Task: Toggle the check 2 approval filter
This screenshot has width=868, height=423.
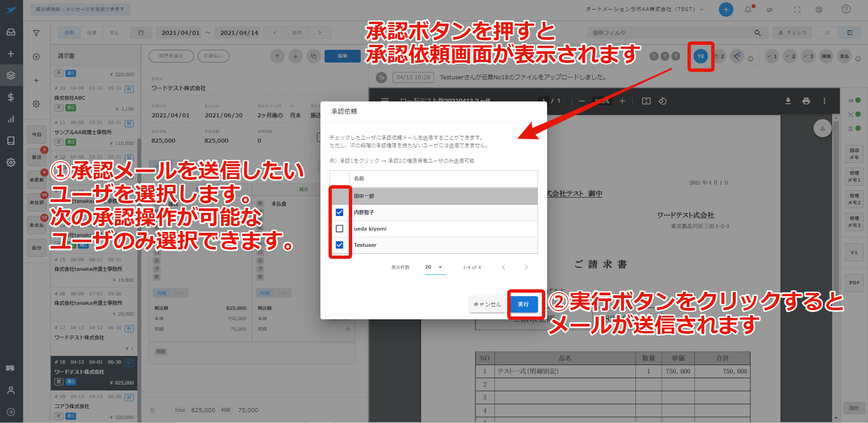Action: 790,56
